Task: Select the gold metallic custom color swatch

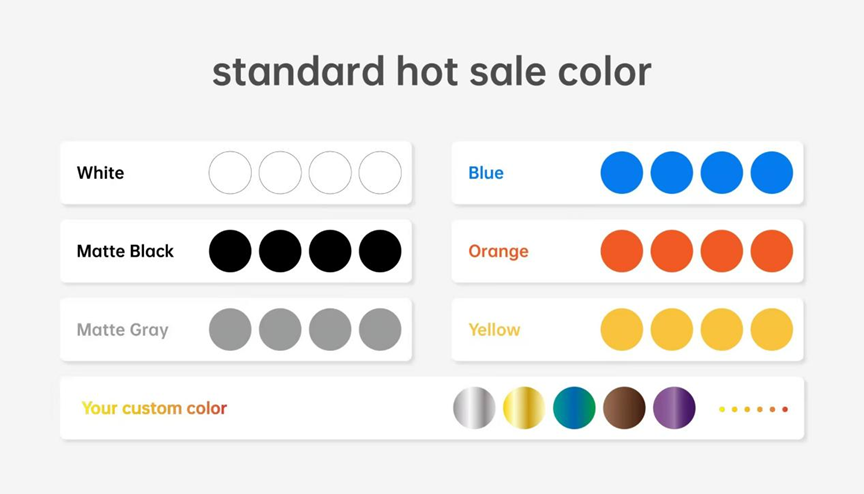Action: [x=524, y=408]
